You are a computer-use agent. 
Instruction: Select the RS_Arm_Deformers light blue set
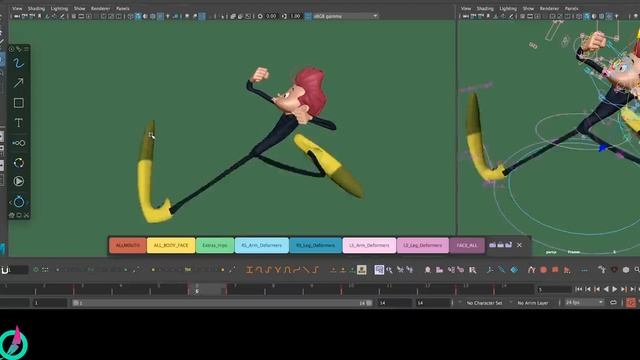pos(262,245)
